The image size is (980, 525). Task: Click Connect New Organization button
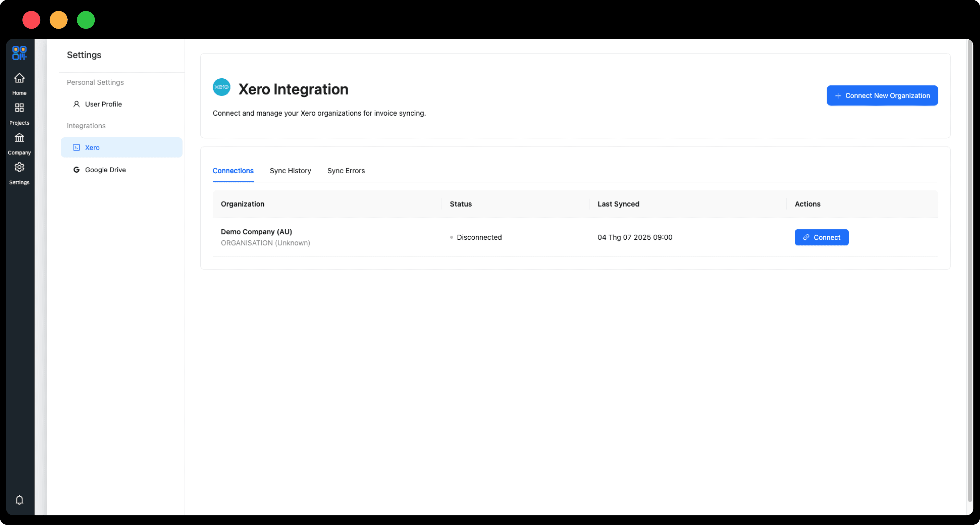pos(882,95)
